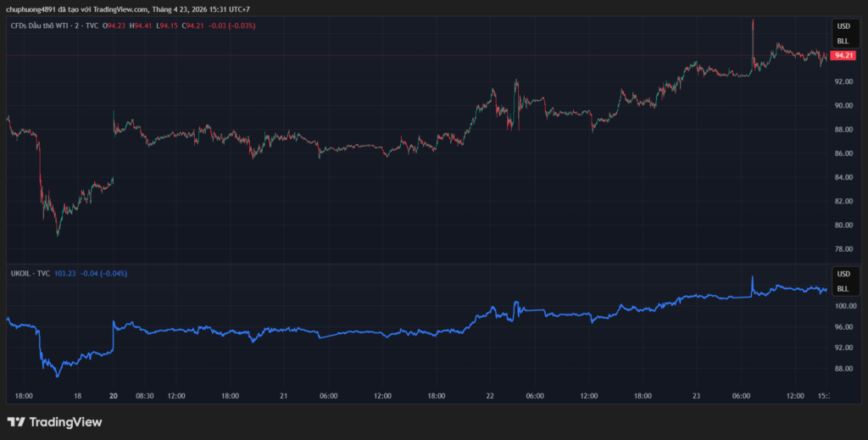The height and width of the screenshot is (440, 868).
Task: Click the C94.21 close value in legend
Action: [x=196, y=25]
